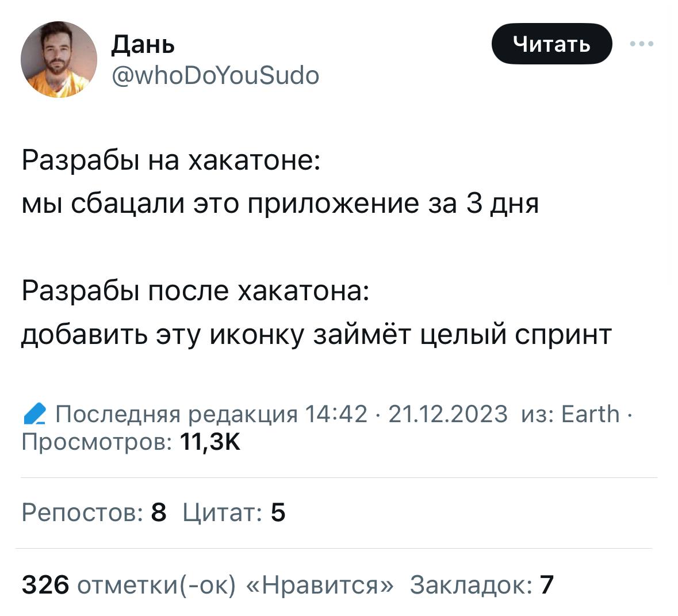Open the Earth location link
This screenshot has width=678, height=616.
point(590,414)
